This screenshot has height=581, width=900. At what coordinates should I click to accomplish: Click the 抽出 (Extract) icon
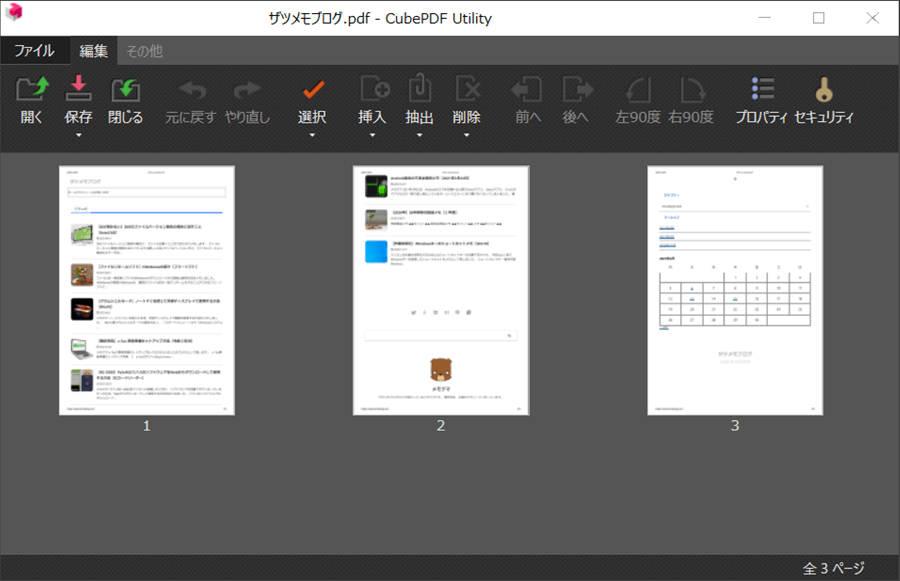420,91
